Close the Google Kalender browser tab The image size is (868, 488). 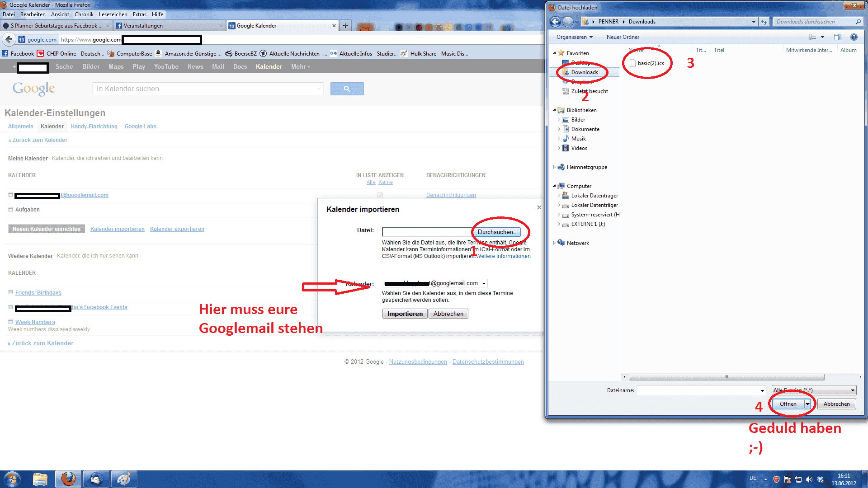[x=334, y=26]
